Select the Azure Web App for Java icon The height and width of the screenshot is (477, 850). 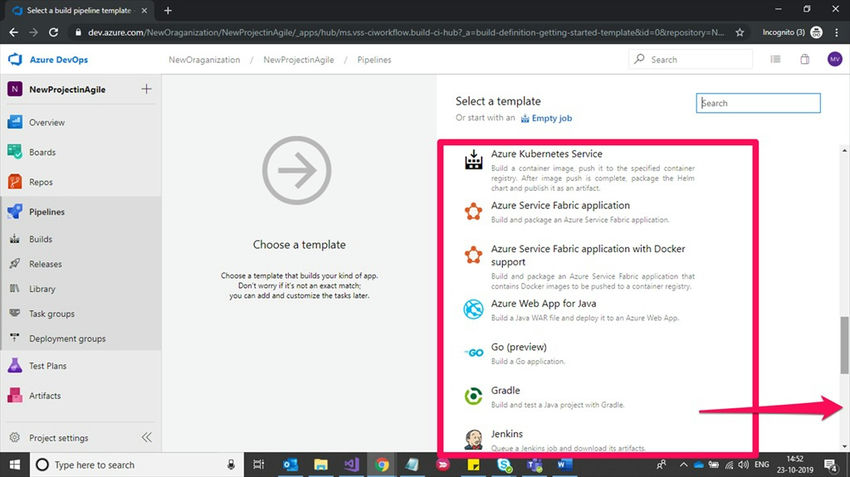coord(473,309)
